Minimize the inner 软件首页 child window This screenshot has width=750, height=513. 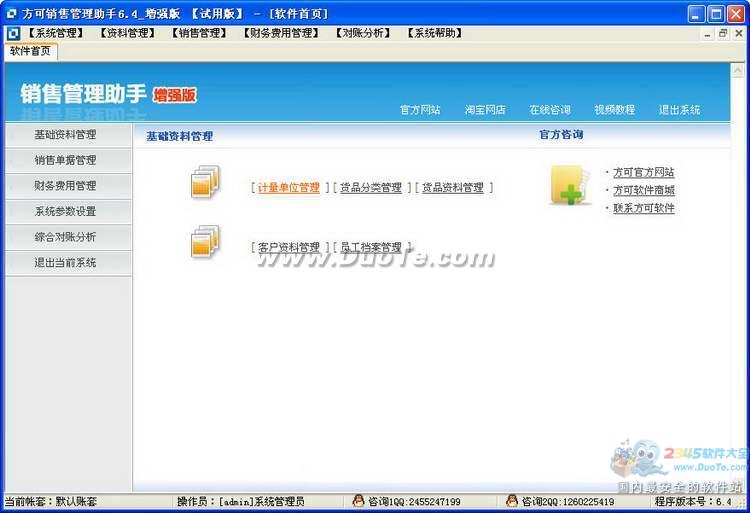coord(707,33)
